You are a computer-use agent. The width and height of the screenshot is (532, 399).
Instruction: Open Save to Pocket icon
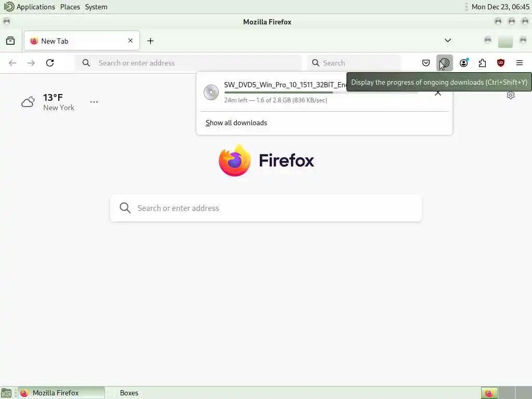[x=426, y=63]
